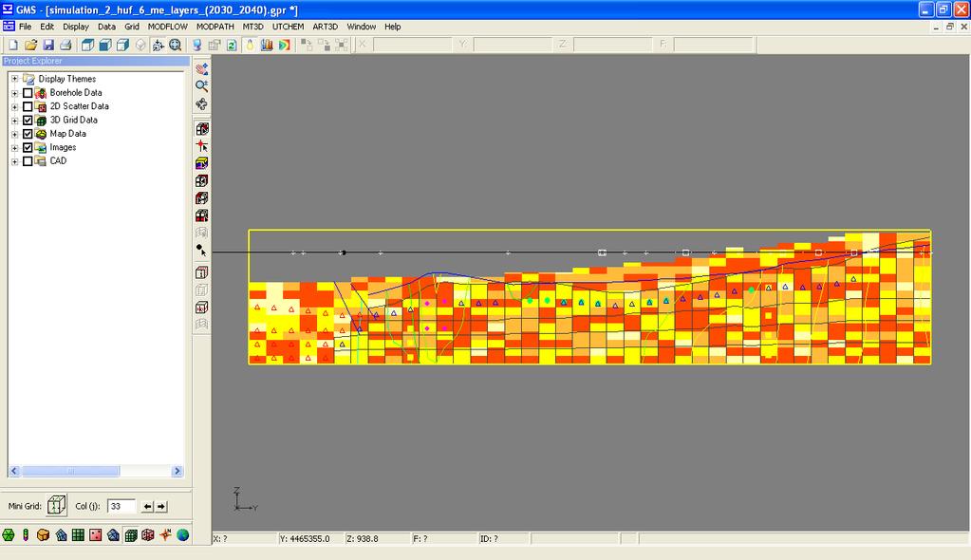Select the Plan View cube icon

[88, 45]
